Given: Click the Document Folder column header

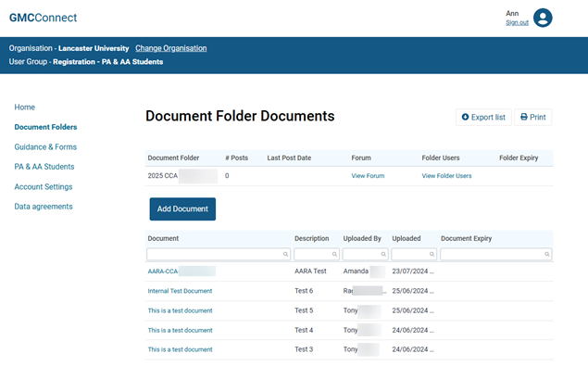Looking at the screenshot, I should pos(173,158).
